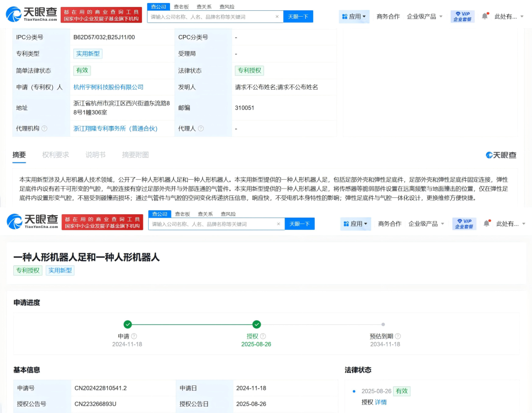Click the 有效 tag in 简单法律状态 row
This screenshot has height=413, width=532.
82,70
